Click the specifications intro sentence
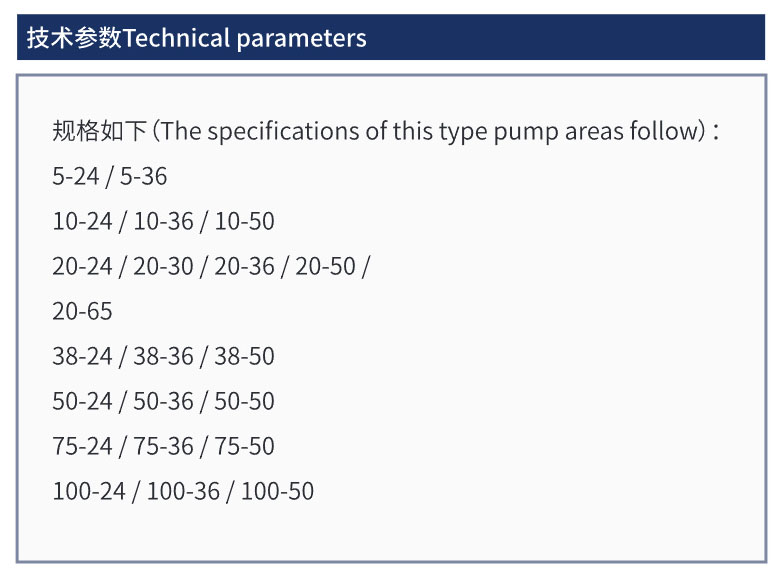 click(x=385, y=131)
